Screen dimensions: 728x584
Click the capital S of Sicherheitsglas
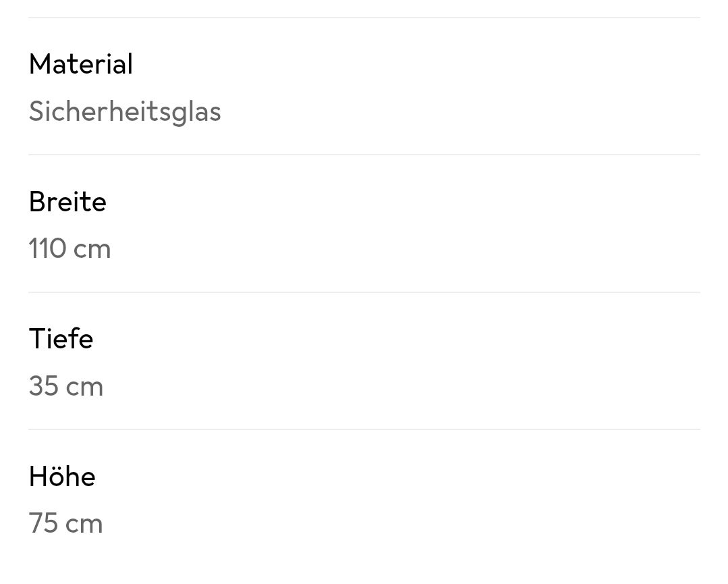coord(36,111)
